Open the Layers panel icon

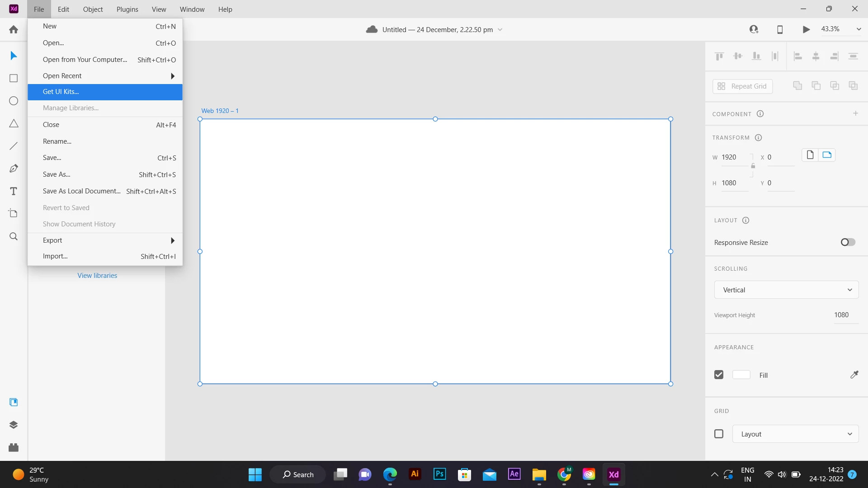pos(14,425)
